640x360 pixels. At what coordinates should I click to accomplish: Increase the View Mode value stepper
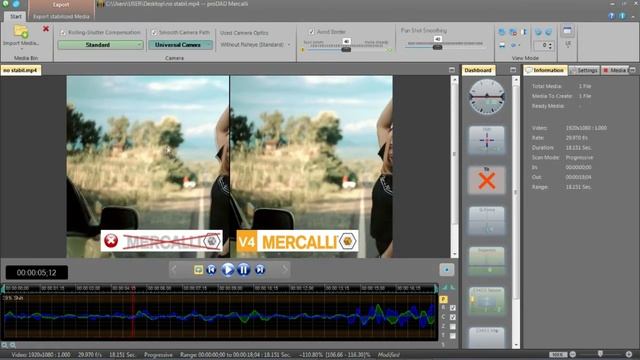pos(551,43)
